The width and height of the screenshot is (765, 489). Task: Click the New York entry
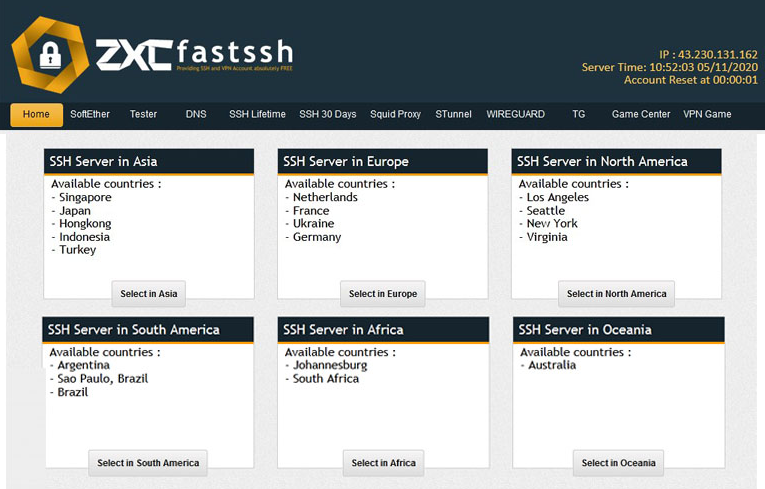point(552,224)
